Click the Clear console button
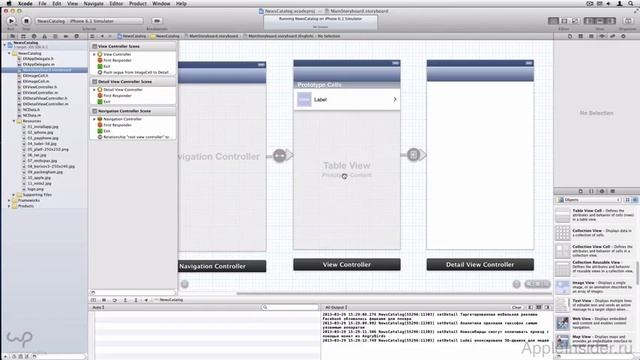Image resolution: width=640 pixels, height=360 pixels. 516,307
